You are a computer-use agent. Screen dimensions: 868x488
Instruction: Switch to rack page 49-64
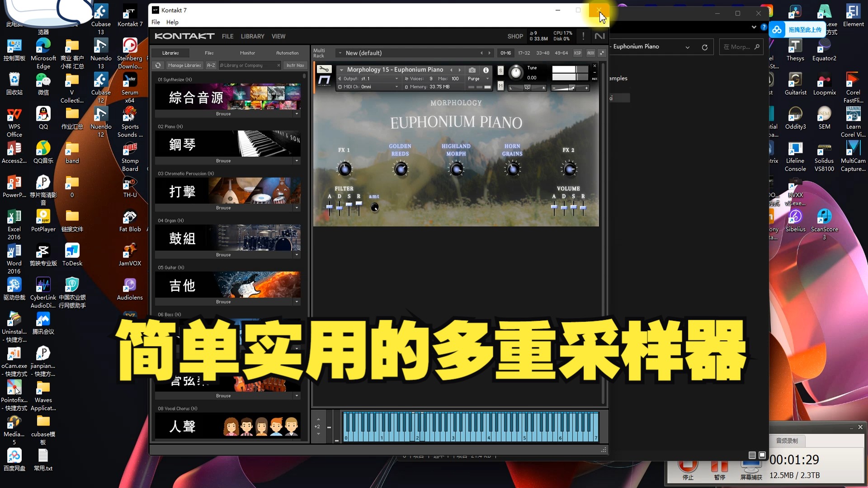tap(561, 53)
